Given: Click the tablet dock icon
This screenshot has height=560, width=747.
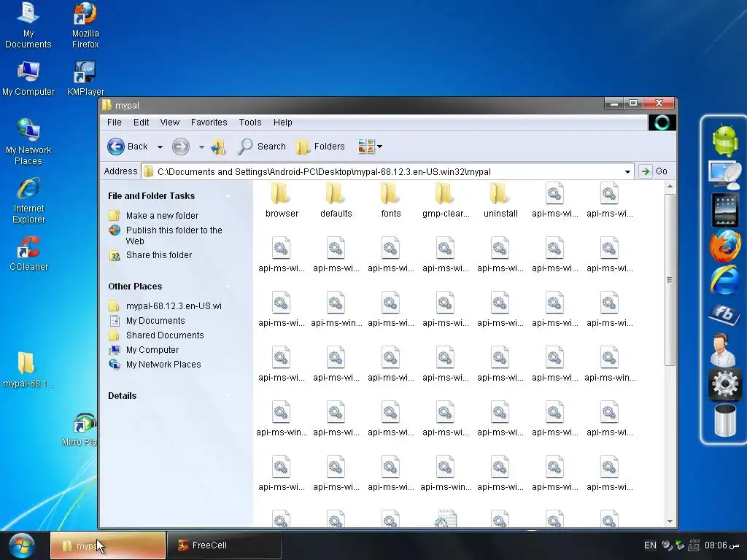Looking at the screenshot, I should coord(724,209).
